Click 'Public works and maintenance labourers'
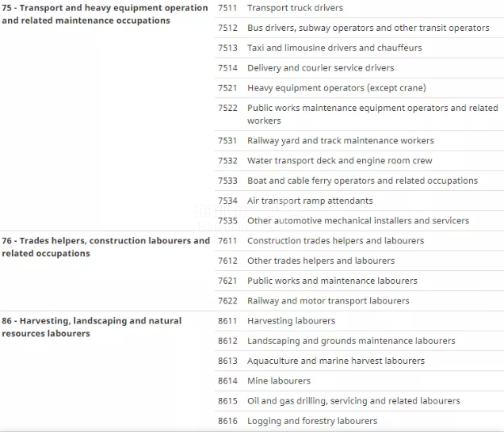The image size is (504, 432). pos(332,281)
